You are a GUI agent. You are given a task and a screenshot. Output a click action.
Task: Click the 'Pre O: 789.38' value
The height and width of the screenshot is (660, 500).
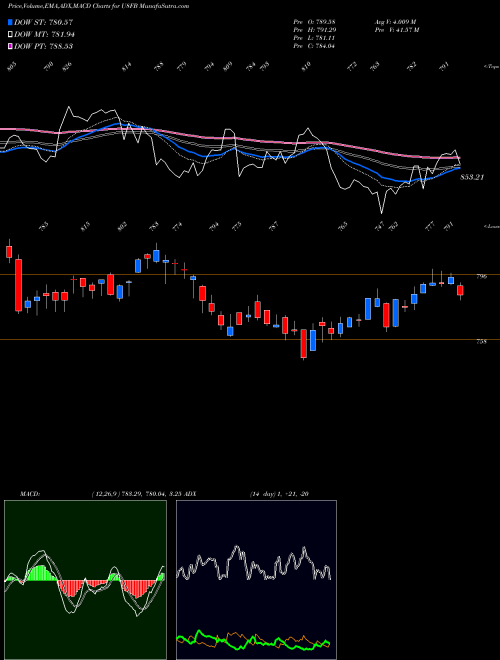click(x=314, y=22)
